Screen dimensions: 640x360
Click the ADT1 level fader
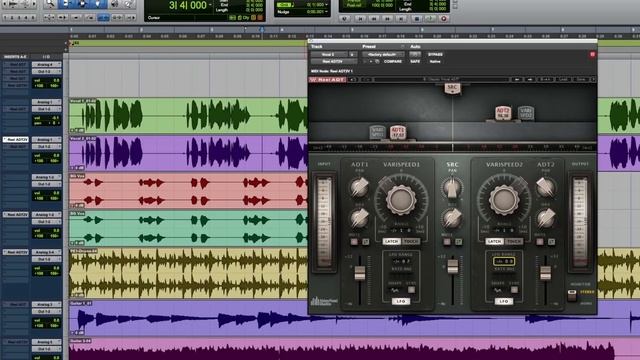coord(360,273)
